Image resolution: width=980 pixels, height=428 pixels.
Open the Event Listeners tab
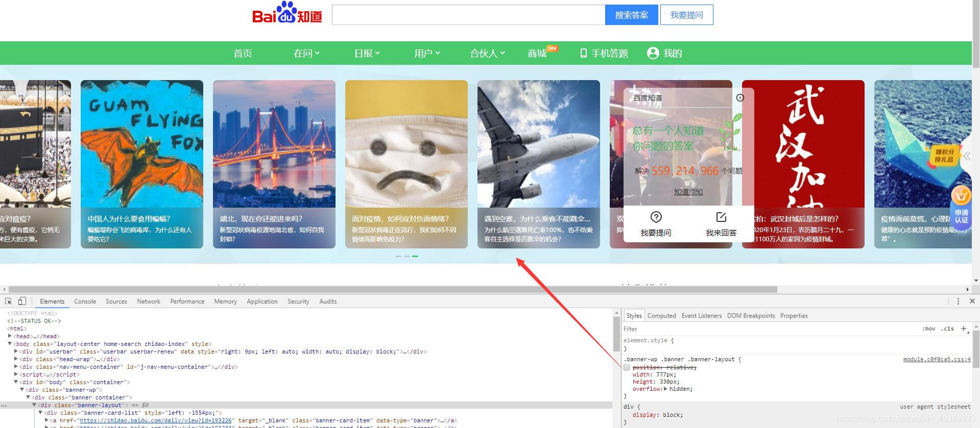(702, 316)
